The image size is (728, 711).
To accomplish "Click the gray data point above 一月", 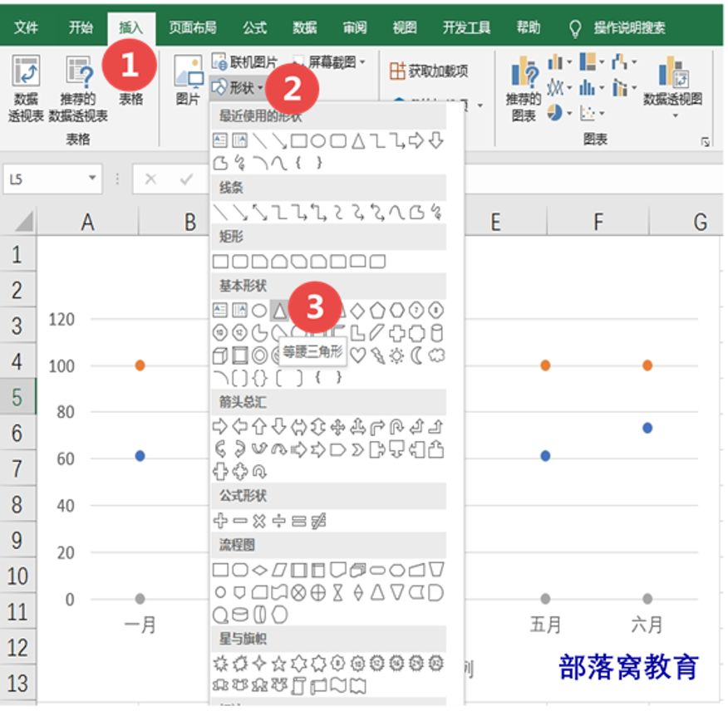I will (140, 599).
